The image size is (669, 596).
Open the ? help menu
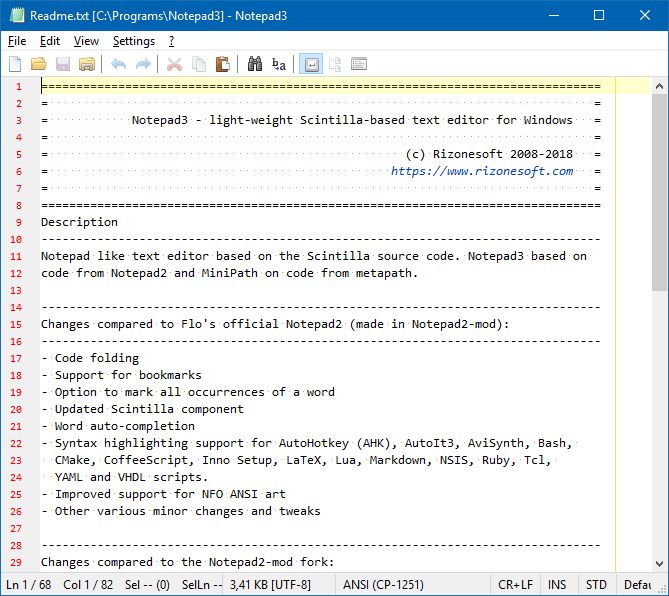(171, 41)
